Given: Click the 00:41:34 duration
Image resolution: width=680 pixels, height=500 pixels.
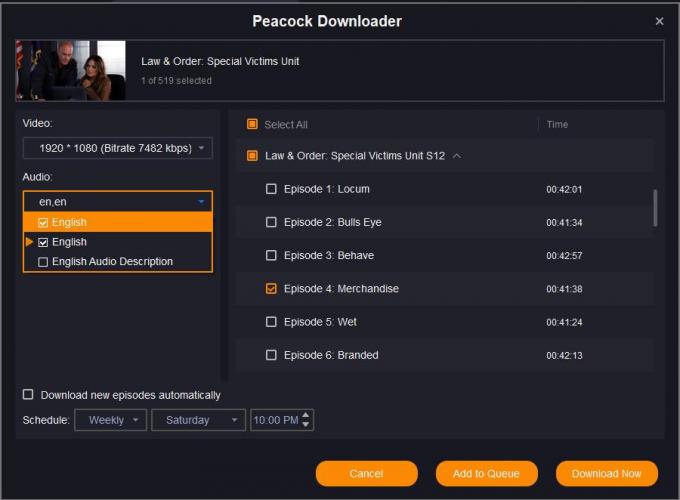Looking at the screenshot, I should coord(564,222).
